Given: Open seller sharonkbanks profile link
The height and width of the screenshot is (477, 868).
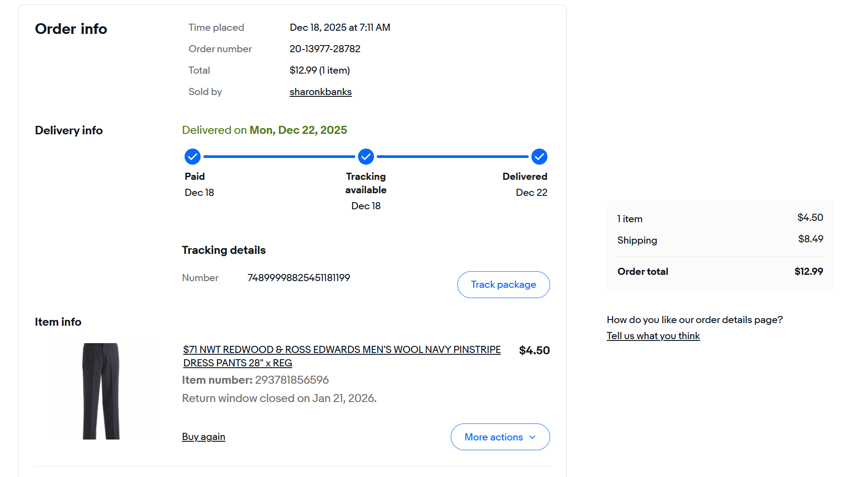Looking at the screenshot, I should click(x=321, y=92).
